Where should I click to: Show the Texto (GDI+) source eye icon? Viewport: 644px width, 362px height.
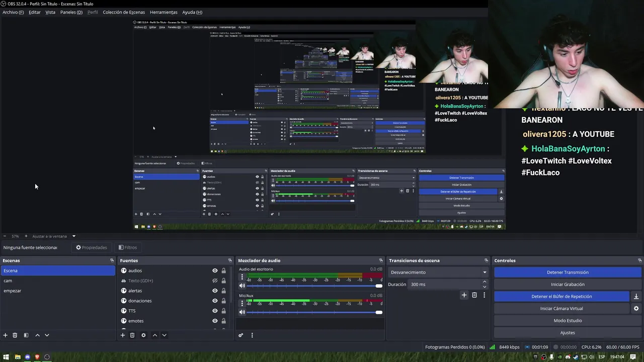[215, 281]
